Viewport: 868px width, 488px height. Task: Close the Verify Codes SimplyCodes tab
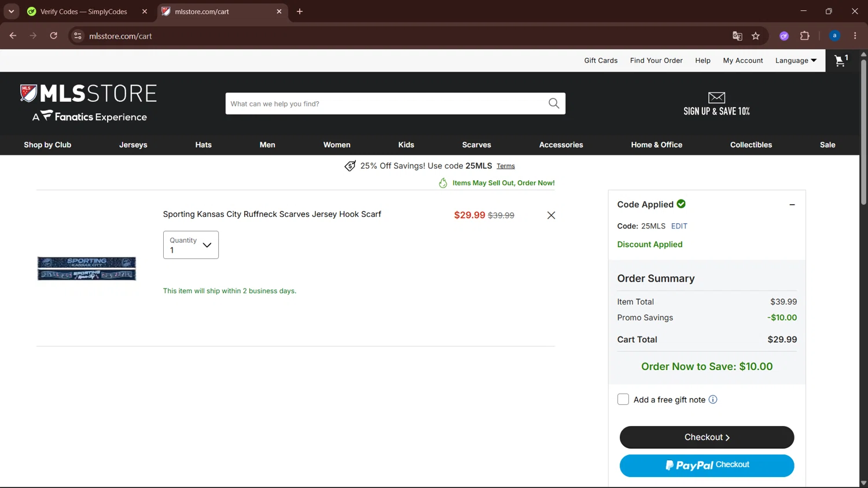point(145,12)
